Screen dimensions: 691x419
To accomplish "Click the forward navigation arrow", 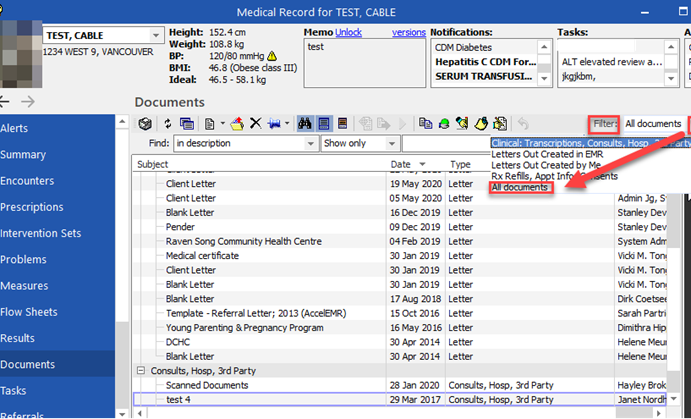I will pos(28,102).
